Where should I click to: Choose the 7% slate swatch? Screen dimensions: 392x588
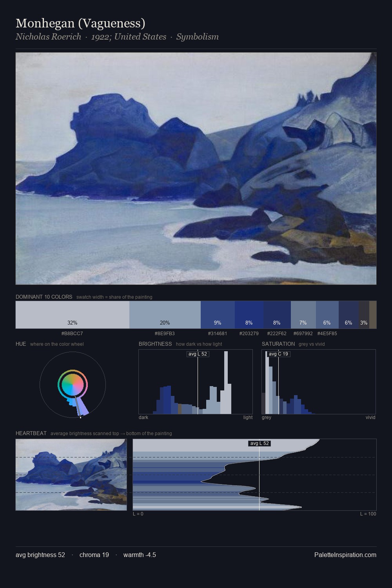[303, 314]
